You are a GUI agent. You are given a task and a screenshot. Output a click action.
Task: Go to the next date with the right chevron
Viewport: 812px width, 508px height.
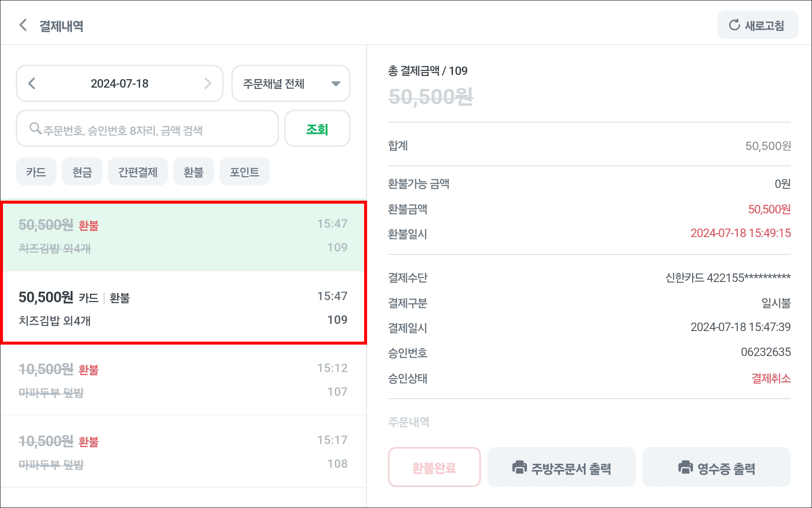tap(208, 83)
